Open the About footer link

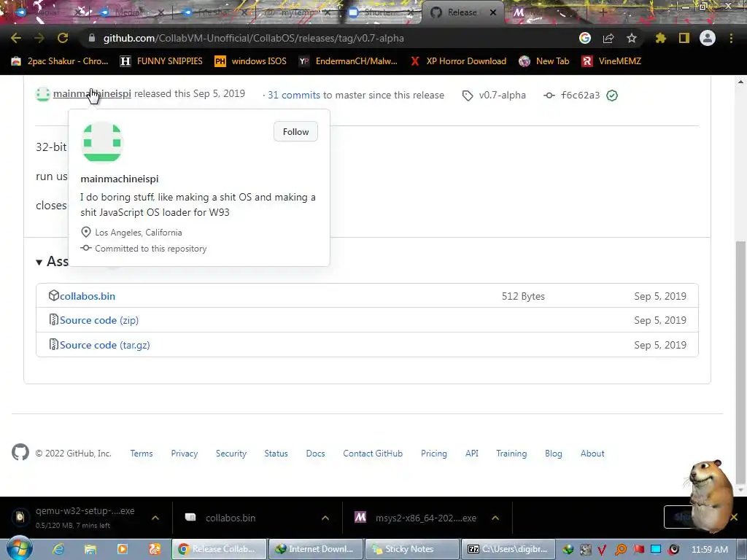[592, 454]
